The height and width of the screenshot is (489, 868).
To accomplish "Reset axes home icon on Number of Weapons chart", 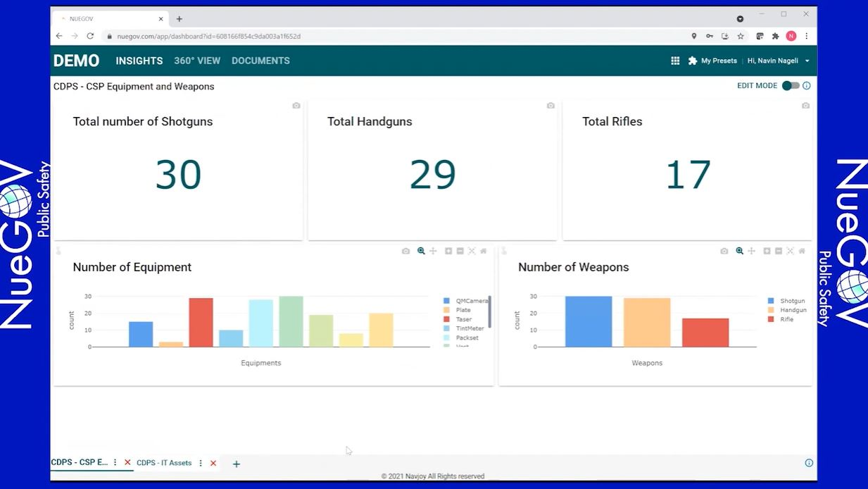I will pyautogui.click(x=801, y=252).
